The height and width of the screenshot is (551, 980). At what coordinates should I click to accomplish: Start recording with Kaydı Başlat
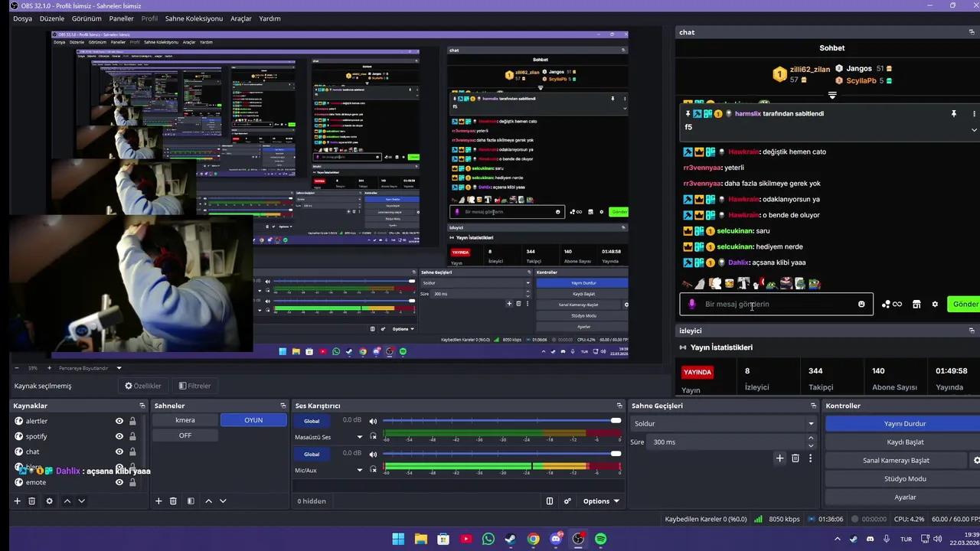click(904, 442)
